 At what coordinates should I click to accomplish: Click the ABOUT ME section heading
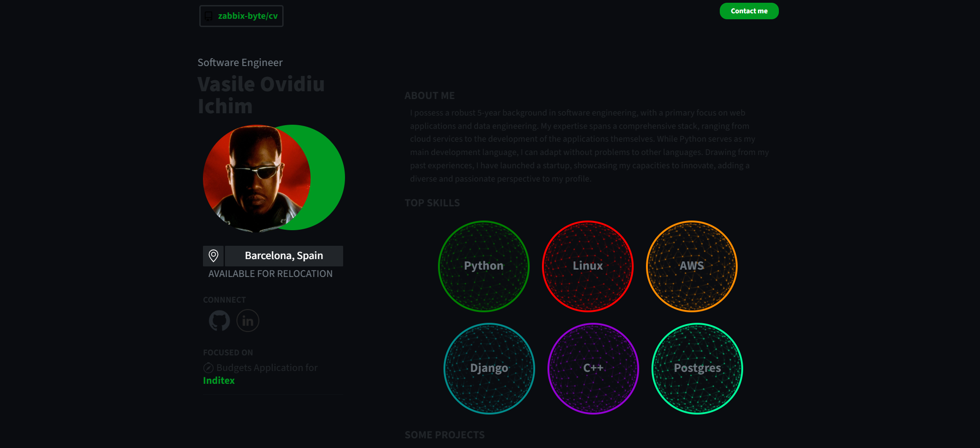click(x=429, y=95)
